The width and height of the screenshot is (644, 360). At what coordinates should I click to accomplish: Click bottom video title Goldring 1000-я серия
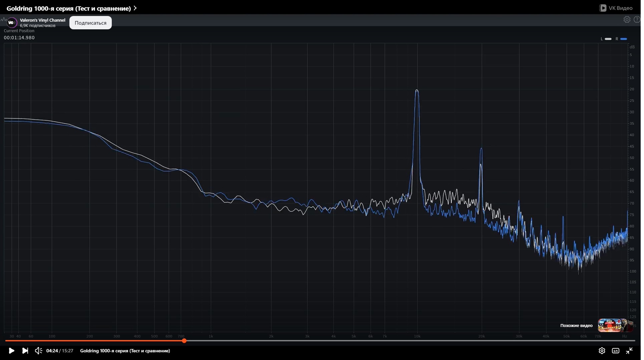click(125, 351)
